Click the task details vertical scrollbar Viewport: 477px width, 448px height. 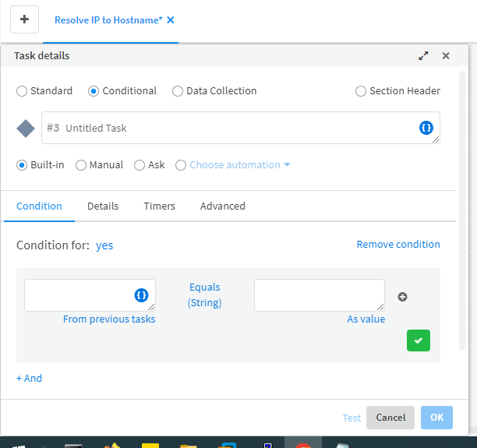tap(461, 211)
